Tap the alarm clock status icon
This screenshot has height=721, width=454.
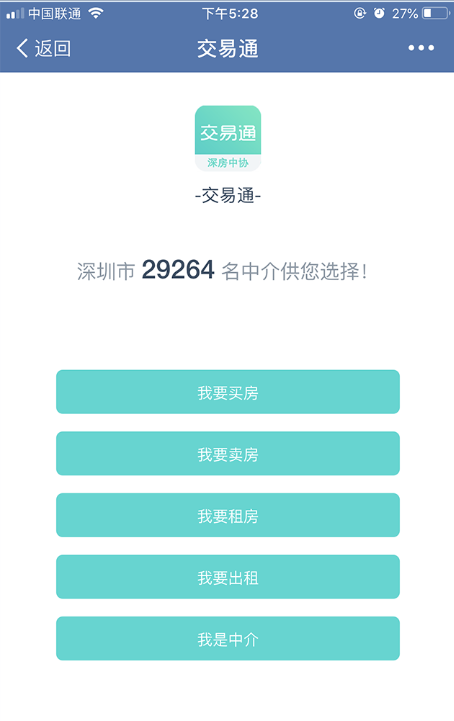pos(379,13)
